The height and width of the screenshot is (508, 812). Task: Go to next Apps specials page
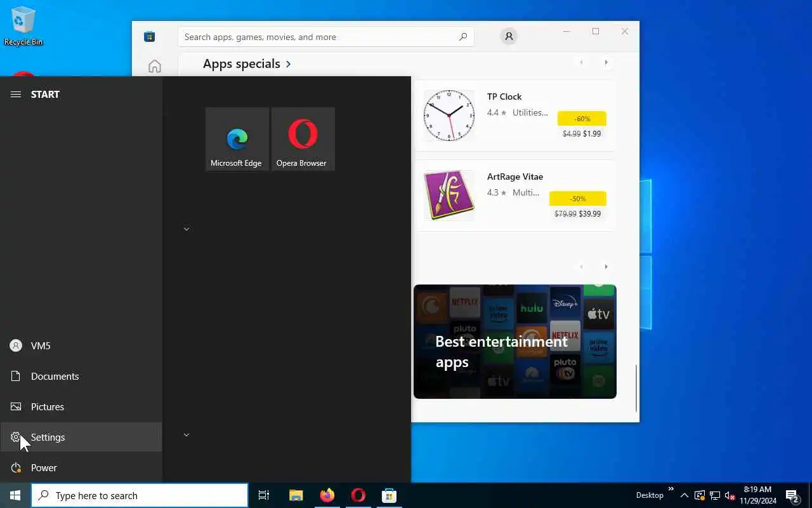point(606,62)
